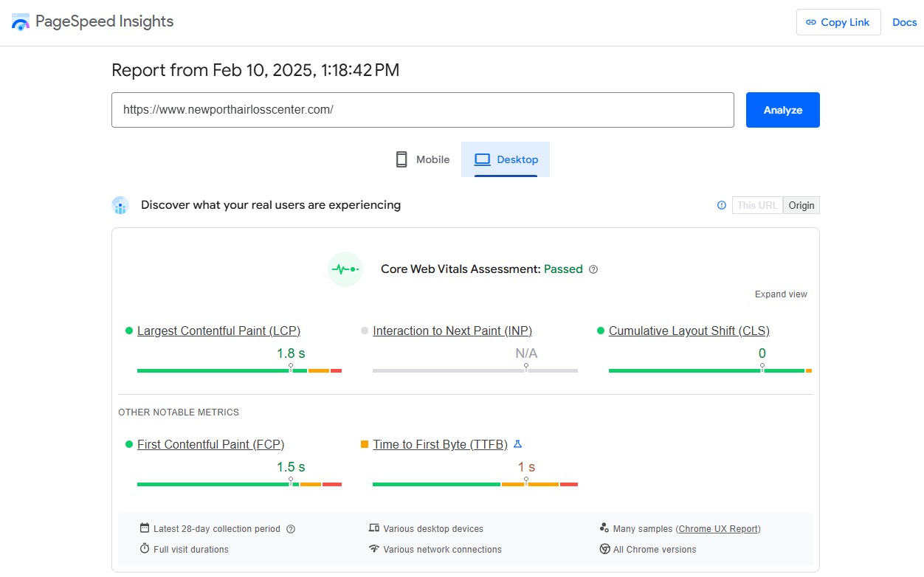Click the OTHER NOTABLE METRICS label

tap(179, 412)
